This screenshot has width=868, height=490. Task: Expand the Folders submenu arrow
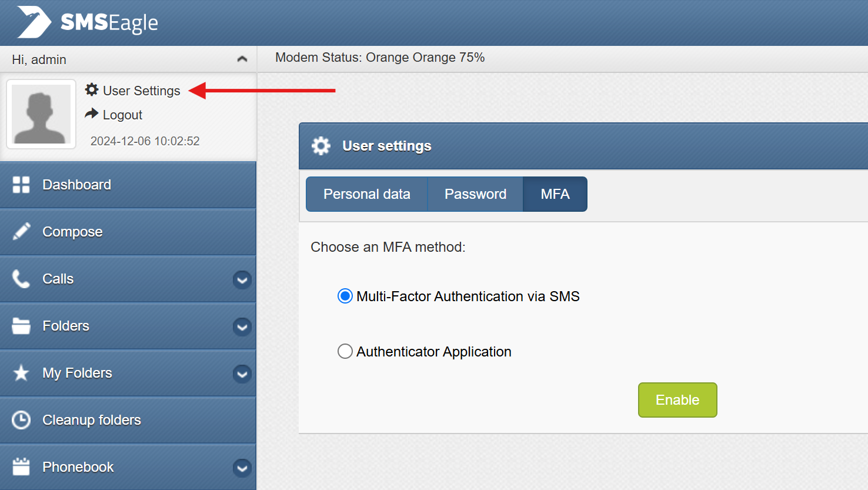(x=242, y=327)
